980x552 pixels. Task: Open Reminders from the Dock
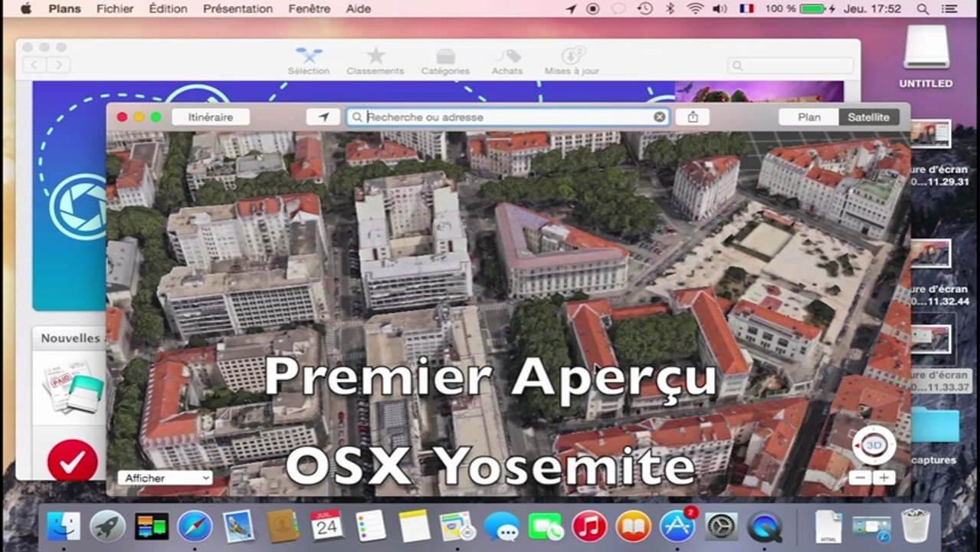(371, 526)
